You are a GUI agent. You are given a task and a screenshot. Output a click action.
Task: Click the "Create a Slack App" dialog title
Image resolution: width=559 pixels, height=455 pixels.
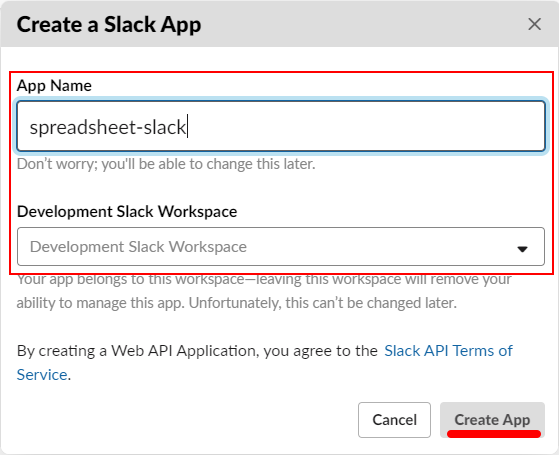(x=109, y=25)
